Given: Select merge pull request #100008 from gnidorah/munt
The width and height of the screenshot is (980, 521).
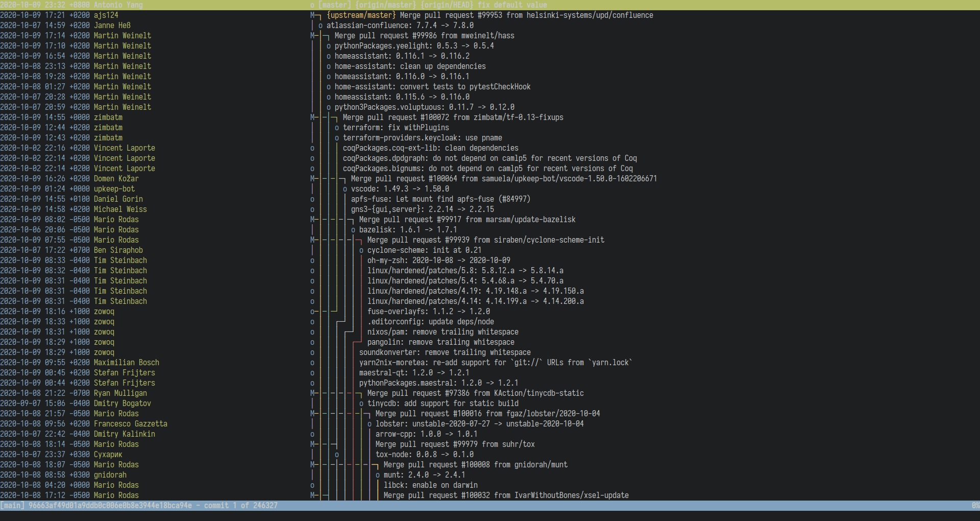Looking at the screenshot, I should point(490,465).
